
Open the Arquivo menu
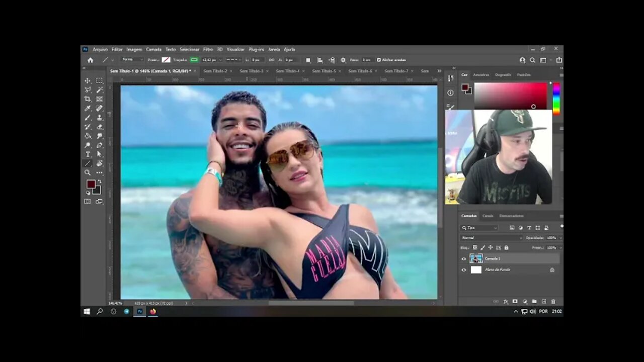point(100,49)
